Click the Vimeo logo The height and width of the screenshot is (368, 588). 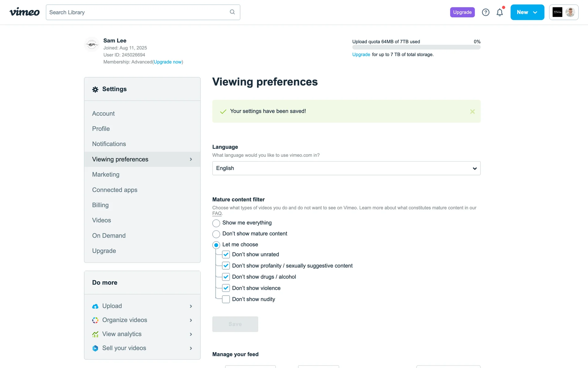click(24, 12)
